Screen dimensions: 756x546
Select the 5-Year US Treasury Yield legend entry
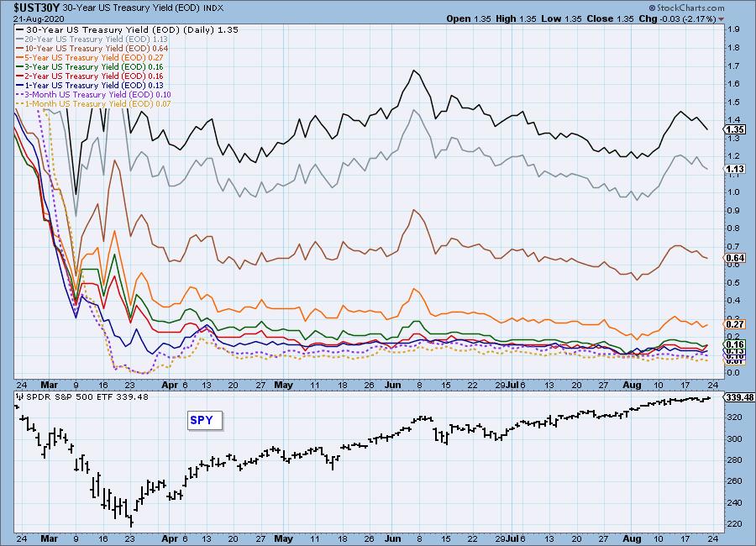90,57
